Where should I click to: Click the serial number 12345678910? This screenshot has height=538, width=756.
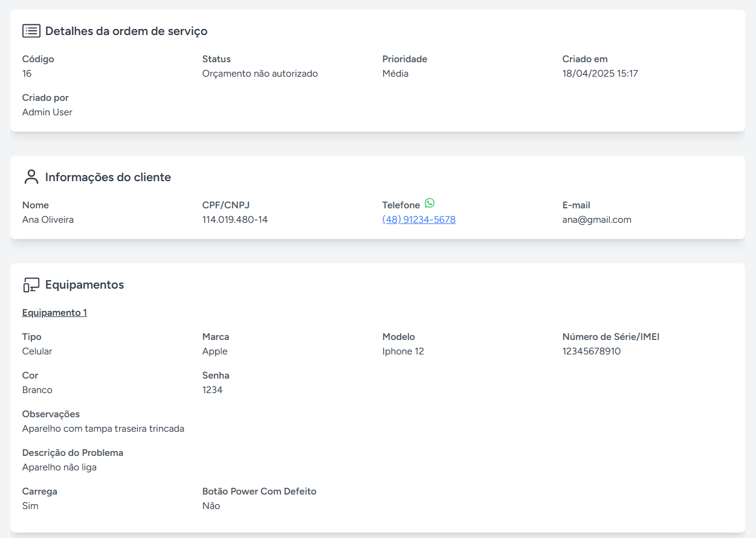pyautogui.click(x=591, y=351)
